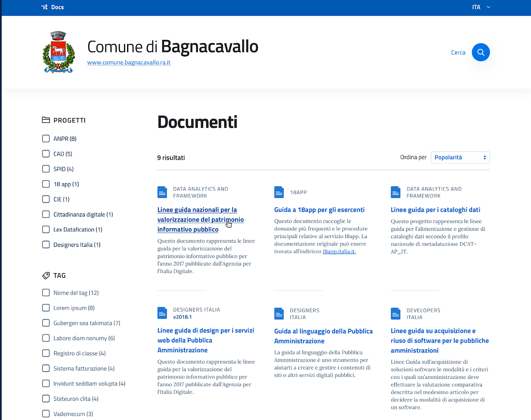531x420 pixels.
Task: Tick the 18 app (1) checkbox
Action: coord(46,184)
